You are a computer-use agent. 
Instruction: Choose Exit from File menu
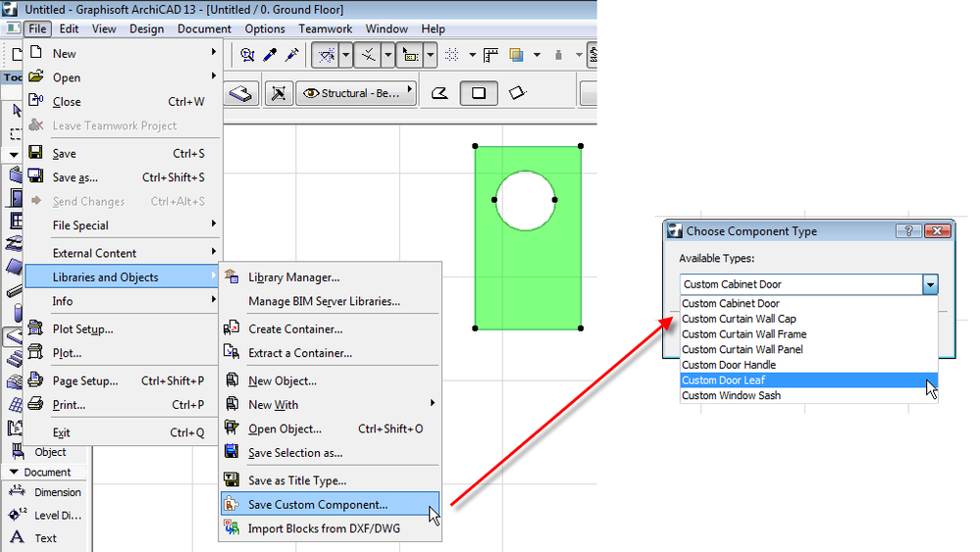[124, 432]
